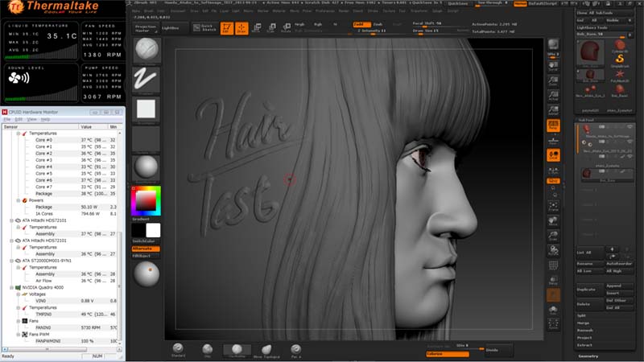Select the Standard brush at bottom shelf
644x362 pixels.
[x=179, y=349]
